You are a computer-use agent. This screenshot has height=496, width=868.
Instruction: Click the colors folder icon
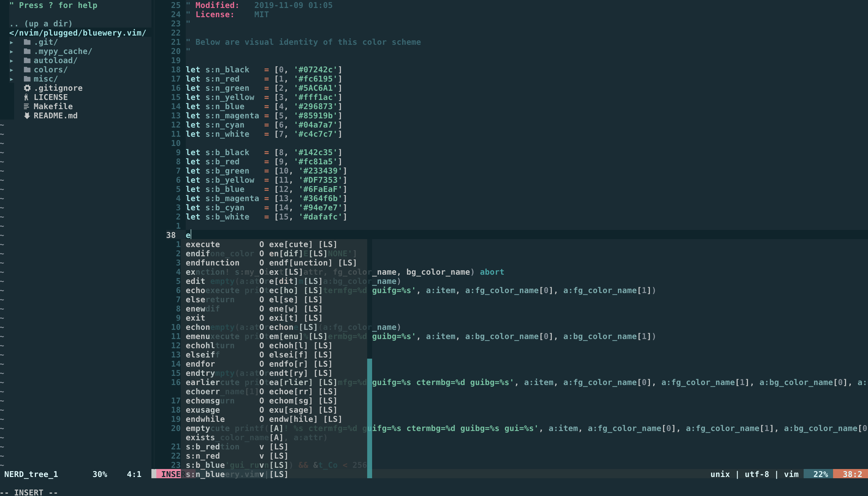click(x=27, y=70)
